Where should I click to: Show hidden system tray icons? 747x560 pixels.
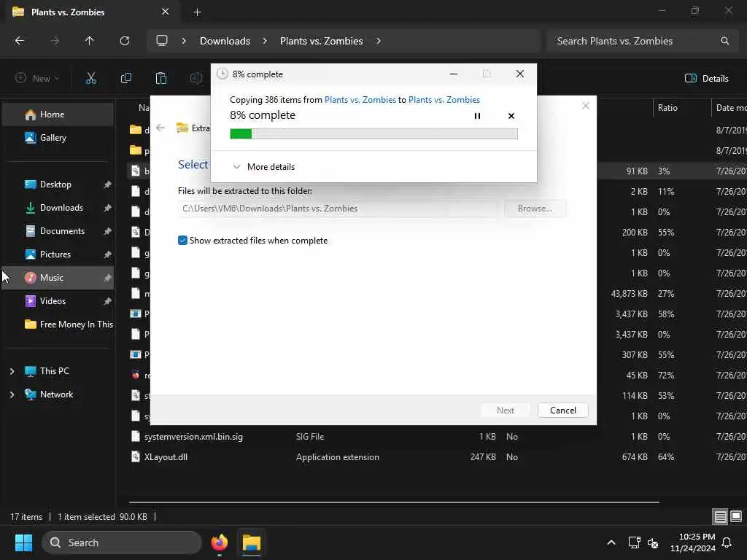click(611, 542)
